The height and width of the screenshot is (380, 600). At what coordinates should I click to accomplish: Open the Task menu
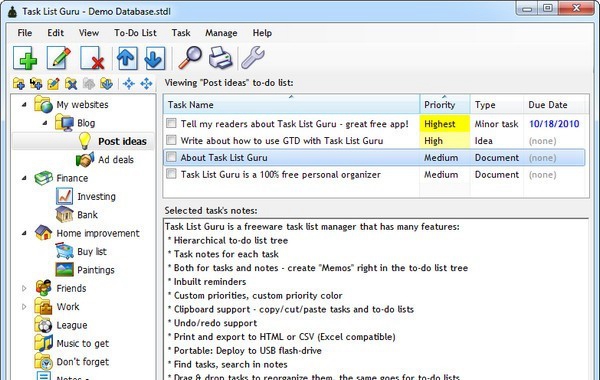pyautogui.click(x=181, y=33)
